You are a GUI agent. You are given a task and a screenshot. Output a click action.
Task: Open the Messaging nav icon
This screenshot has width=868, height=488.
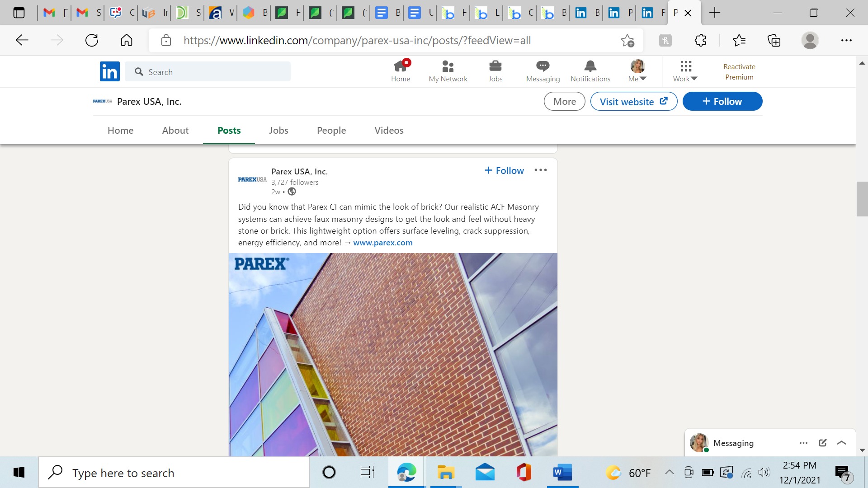(x=543, y=71)
